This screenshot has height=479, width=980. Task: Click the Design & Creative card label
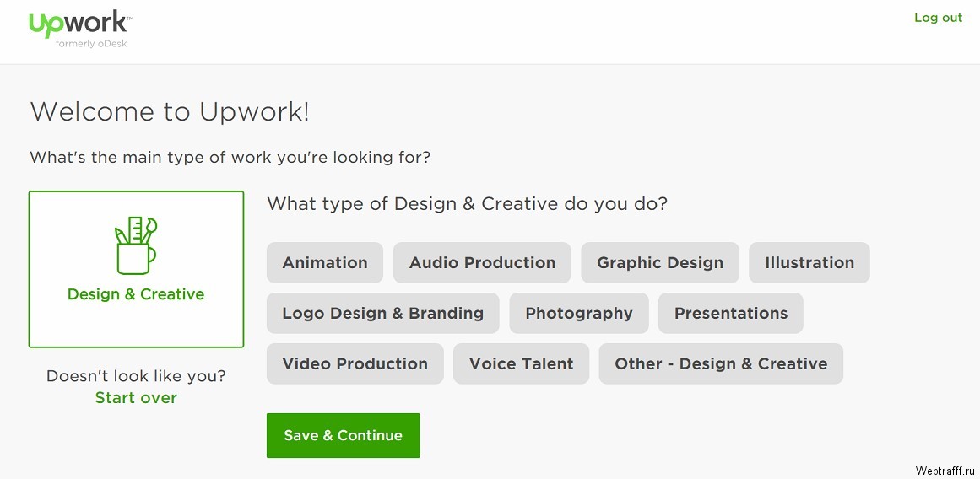click(x=136, y=294)
